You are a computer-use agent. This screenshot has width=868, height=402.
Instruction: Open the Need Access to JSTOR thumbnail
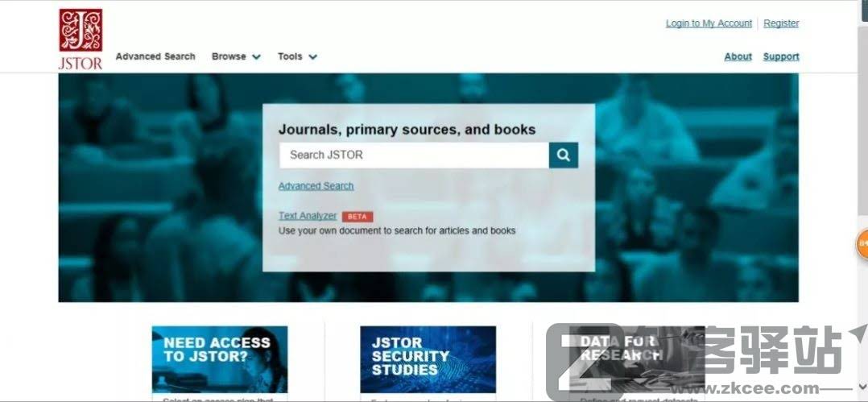tap(220, 359)
